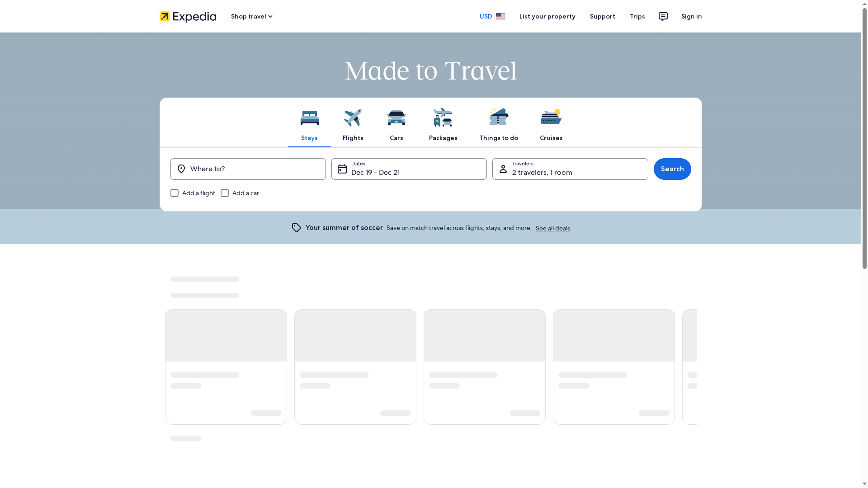This screenshot has height=488, width=868.
Task: Click the Things to do icon
Action: 499,117
